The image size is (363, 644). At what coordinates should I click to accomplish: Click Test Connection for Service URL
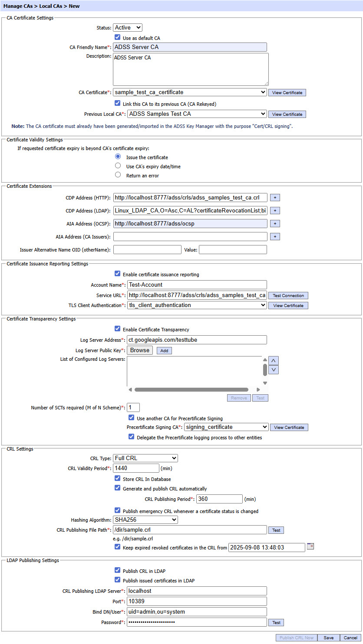click(288, 296)
